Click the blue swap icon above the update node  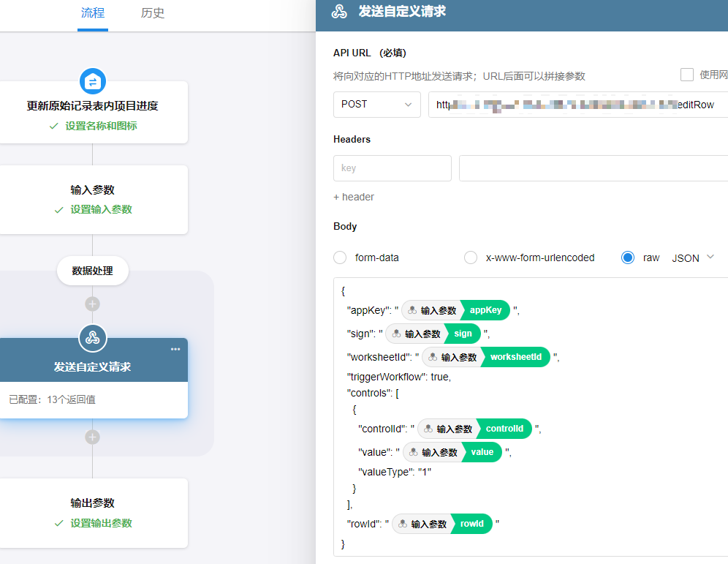click(x=93, y=80)
